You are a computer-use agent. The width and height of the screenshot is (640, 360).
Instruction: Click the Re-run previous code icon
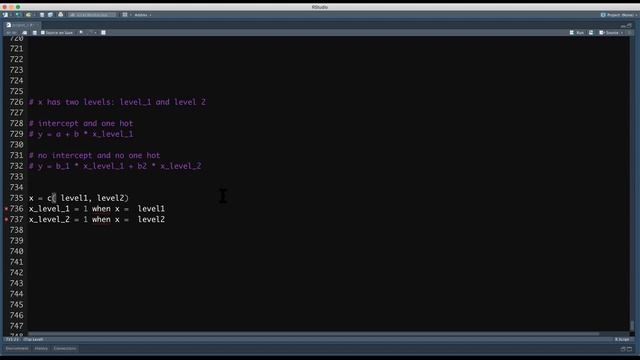pyautogui.click(x=591, y=33)
